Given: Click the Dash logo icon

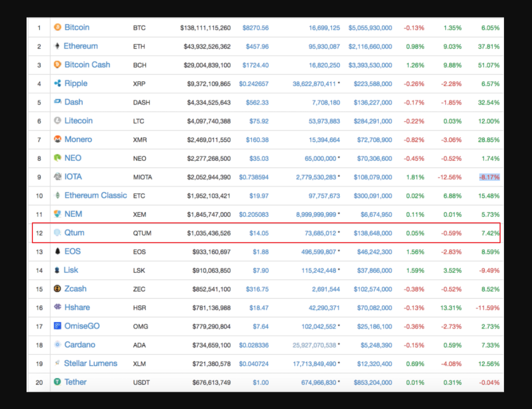Looking at the screenshot, I should pos(58,101).
